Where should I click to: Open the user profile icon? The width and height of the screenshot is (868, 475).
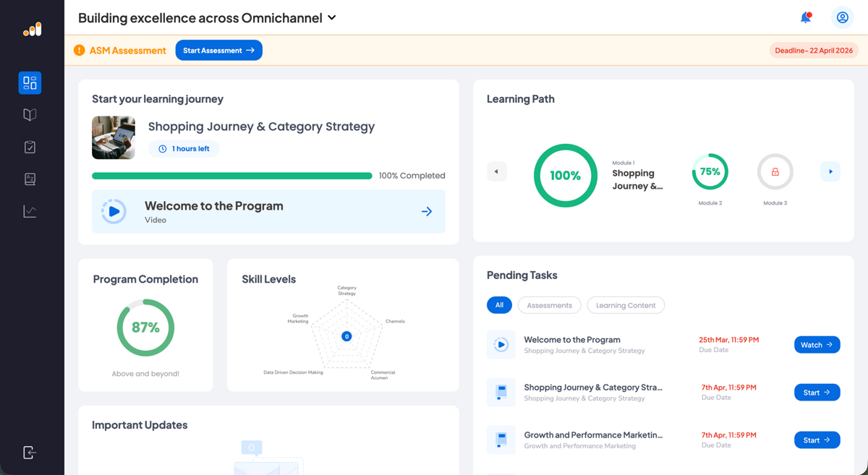click(x=842, y=17)
